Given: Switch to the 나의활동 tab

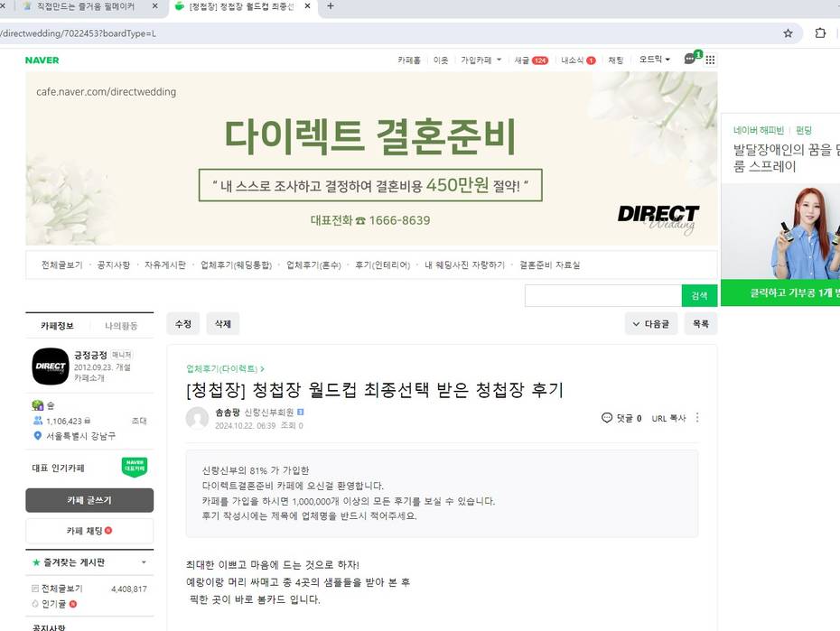Looking at the screenshot, I should coord(121,325).
